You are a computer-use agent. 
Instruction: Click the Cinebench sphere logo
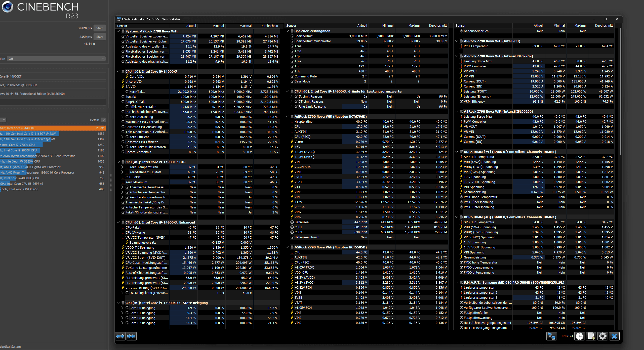[8, 7]
